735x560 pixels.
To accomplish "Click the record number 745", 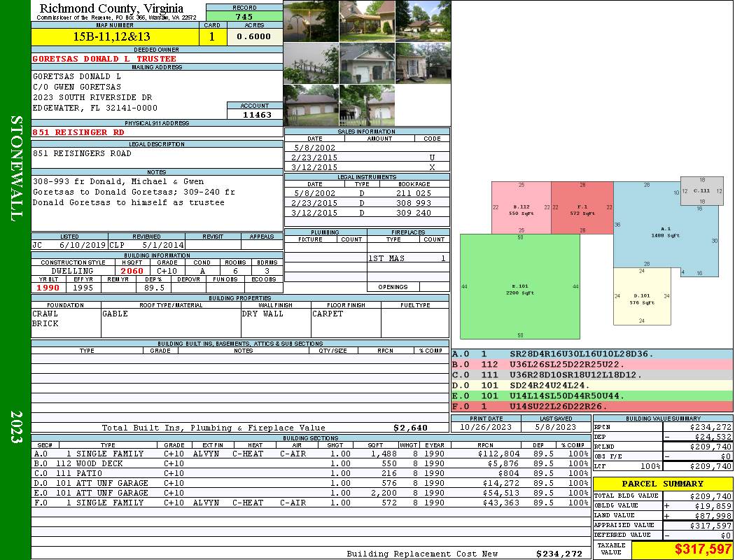I will 244,16.
